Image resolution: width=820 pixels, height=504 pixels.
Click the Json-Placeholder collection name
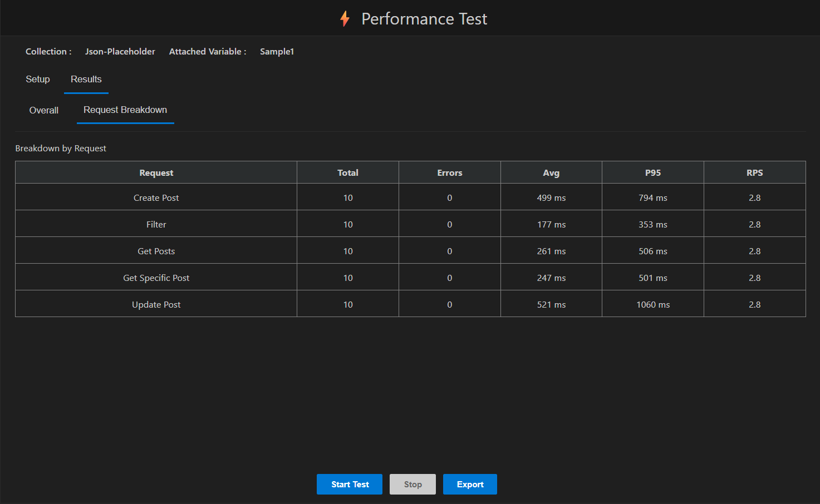tap(120, 51)
